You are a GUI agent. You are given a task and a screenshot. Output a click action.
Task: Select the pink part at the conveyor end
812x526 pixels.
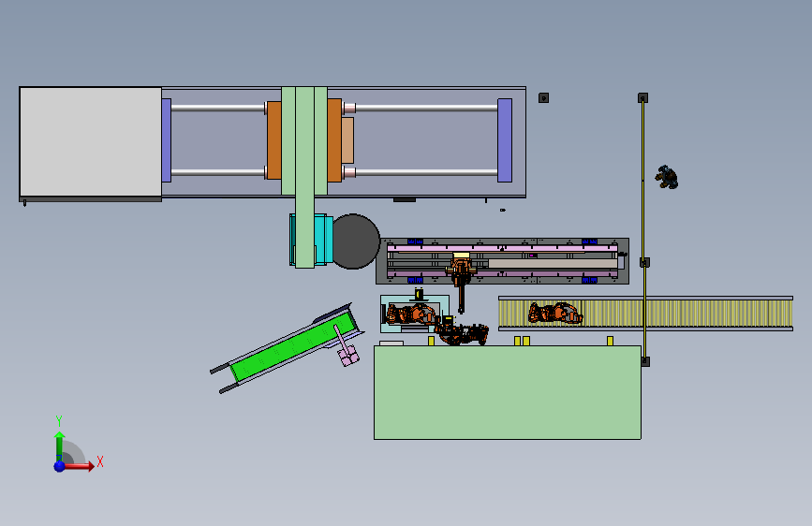[348, 355]
